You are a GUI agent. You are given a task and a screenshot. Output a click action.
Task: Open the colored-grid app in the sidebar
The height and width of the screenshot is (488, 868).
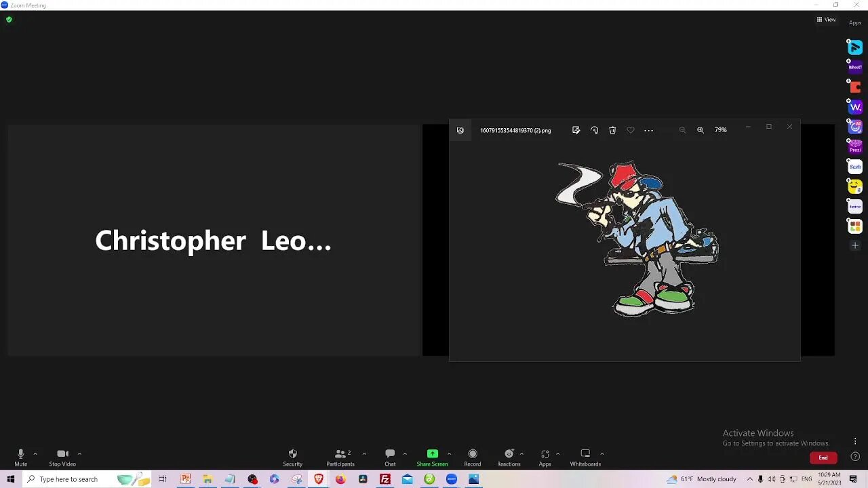click(855, 226)
